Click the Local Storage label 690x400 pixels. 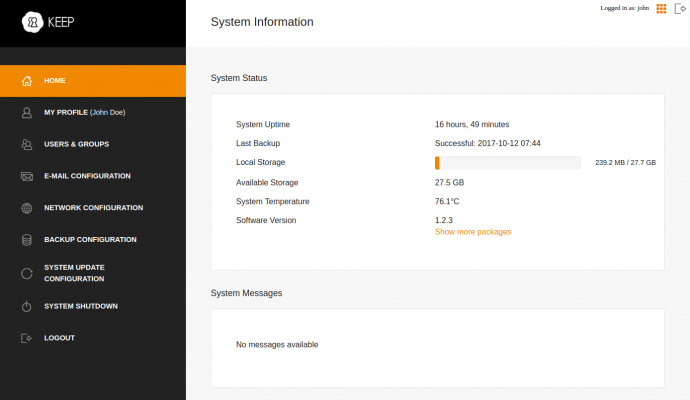pyautogui.click(x=261, y=162)
